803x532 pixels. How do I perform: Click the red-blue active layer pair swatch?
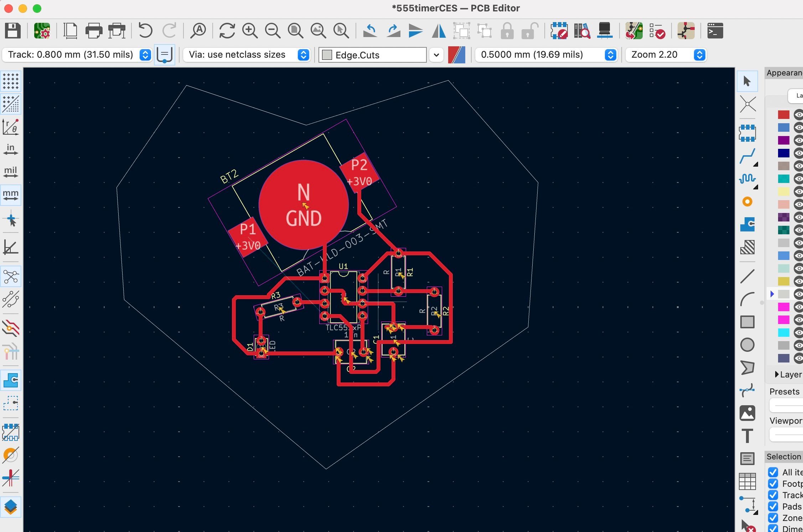pyautogui.click(x=457, y=55)
